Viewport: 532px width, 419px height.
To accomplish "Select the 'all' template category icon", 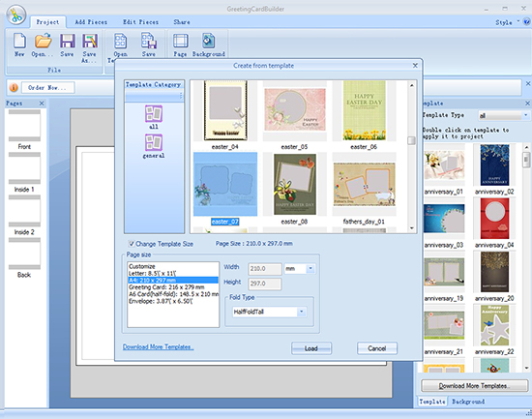I will (154, 114).
